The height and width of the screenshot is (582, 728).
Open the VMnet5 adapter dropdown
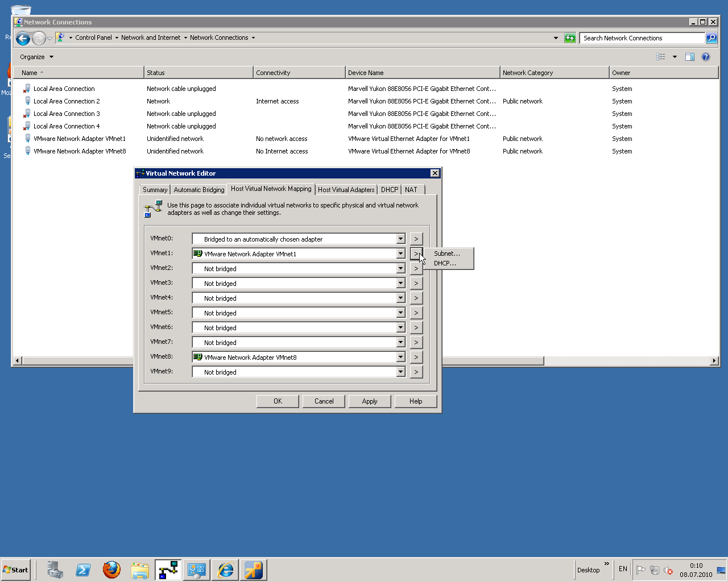(400, 313)
